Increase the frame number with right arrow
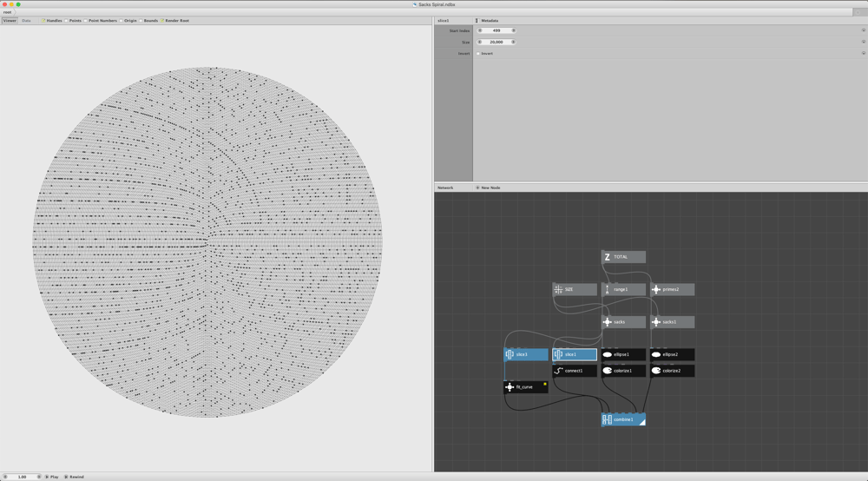 pos(39,477)
